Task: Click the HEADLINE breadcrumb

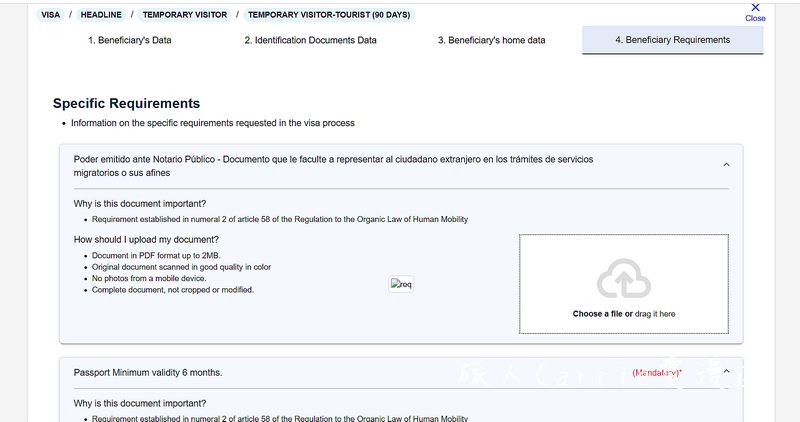Action: pos(101,15)
